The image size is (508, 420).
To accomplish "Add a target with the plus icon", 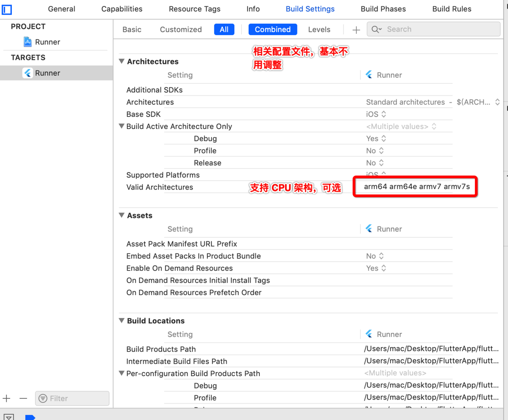I will [x=7, y=398].
